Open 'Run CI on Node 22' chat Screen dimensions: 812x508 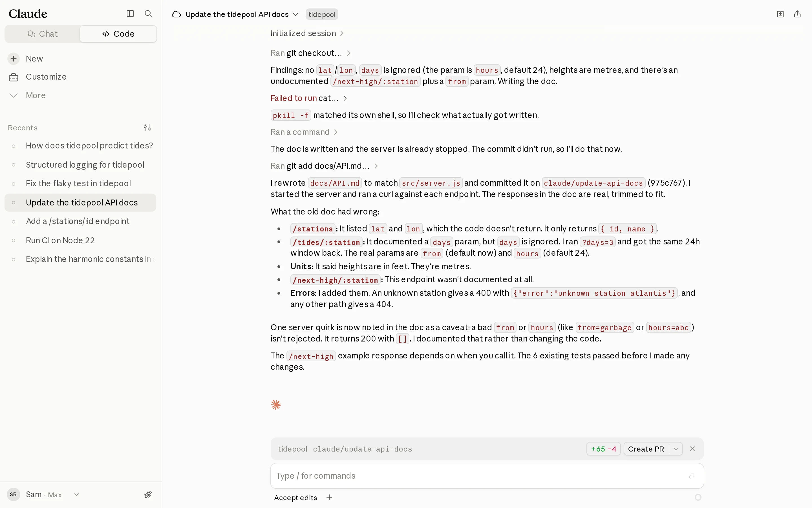pos(81,240)
